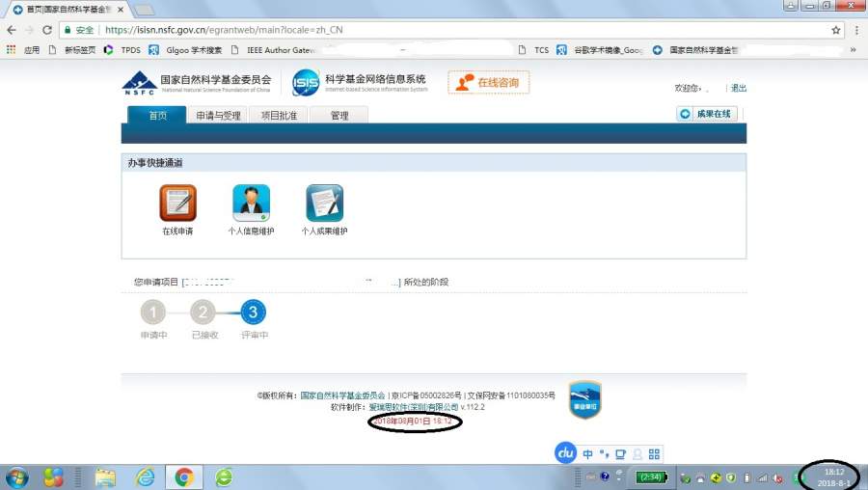Click the 退出 logout link
Viewport: 868px width, 490px height.
coord(739,88)
